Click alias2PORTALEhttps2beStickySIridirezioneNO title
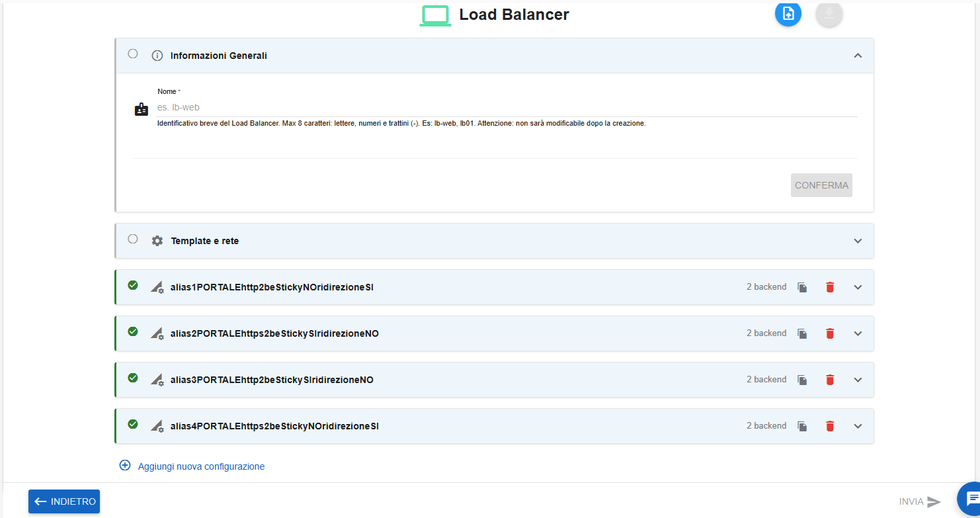Image resolution: width=980 pixels, height=518 pixels. [274, 333]
